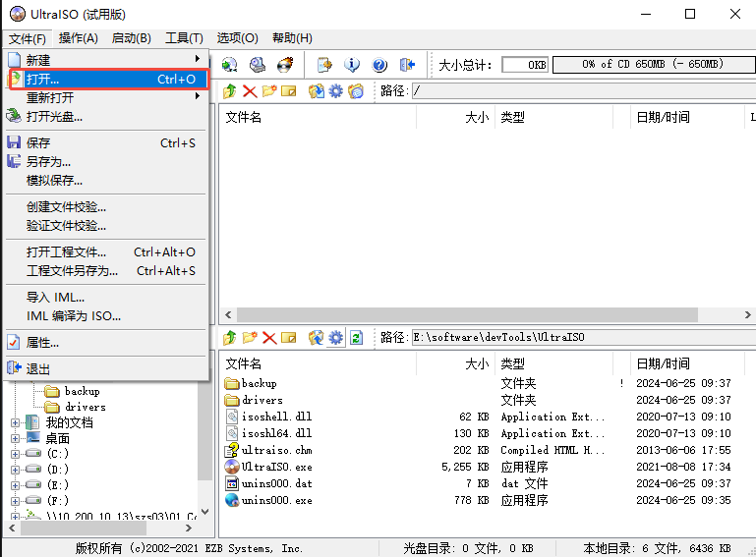Sort local list by 日期/时间 column
756x557 pixels.
(x=687, y=363)
